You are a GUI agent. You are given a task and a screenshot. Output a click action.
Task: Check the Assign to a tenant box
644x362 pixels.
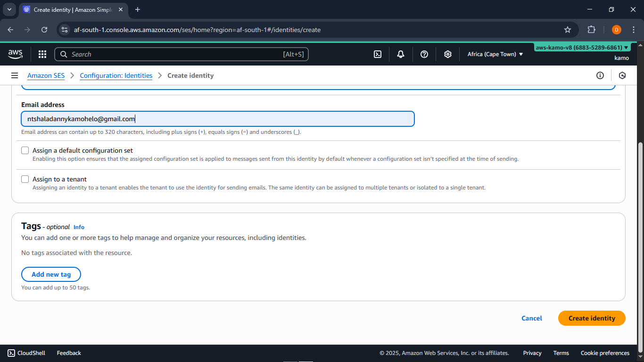(x=25, y=180)
